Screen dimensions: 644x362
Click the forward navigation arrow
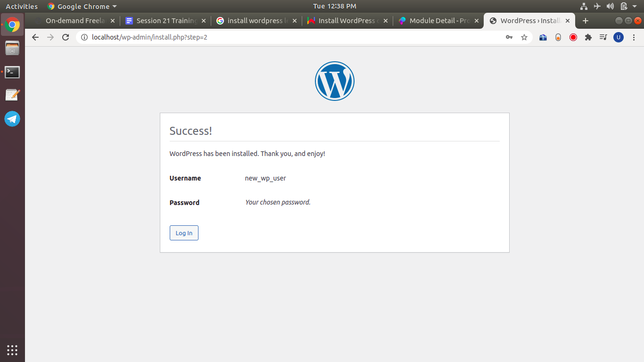click(x=50, y=37)
